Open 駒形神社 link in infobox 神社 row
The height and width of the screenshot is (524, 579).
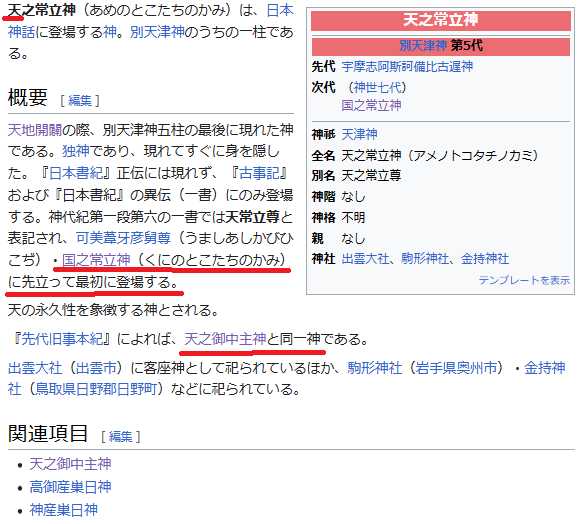(x=425, y=259)
